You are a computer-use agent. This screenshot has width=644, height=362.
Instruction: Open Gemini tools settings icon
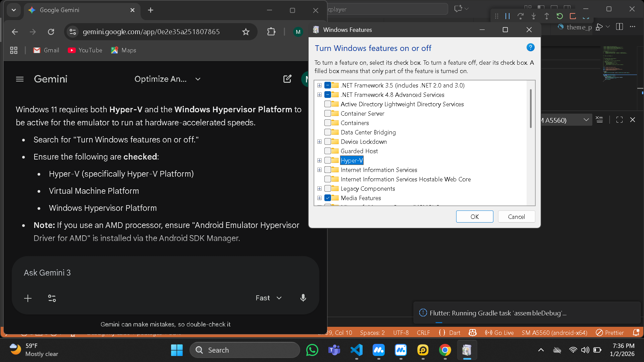tap(52, 298)
